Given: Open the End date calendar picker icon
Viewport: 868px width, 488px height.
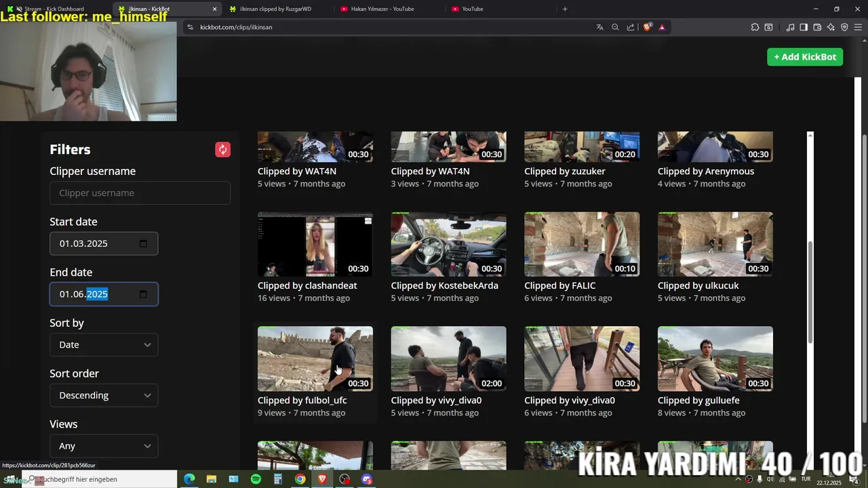Looking at the screenshot, I should tap(143, 294).
